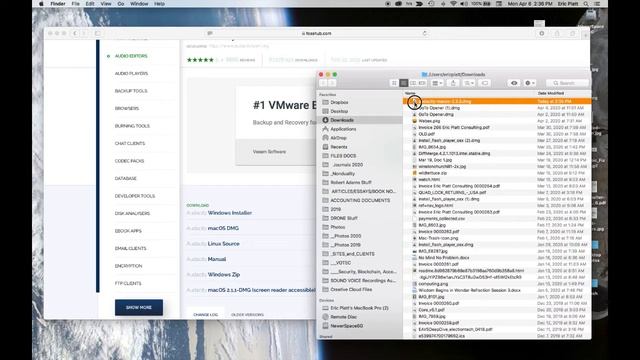Select Remote Disc under Devices
This screenshot has height=360, width=640.
343,317
